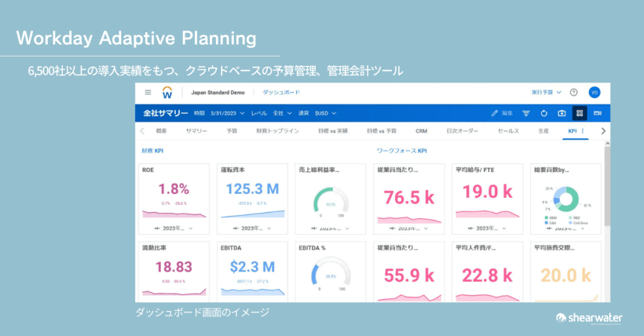
Task: Expand the 売上総利益率 card period dropdown
Action: coord(330,229)
